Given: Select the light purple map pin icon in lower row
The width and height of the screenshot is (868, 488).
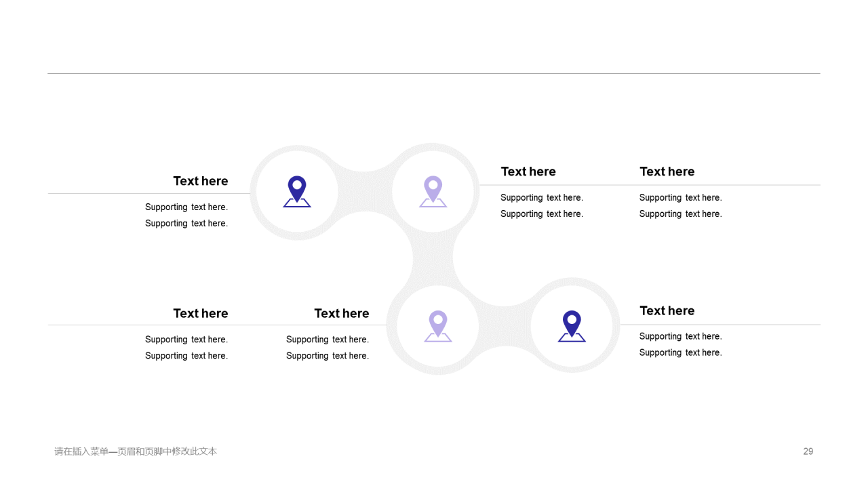Looking at the screenshot, I should click(438, 326).
